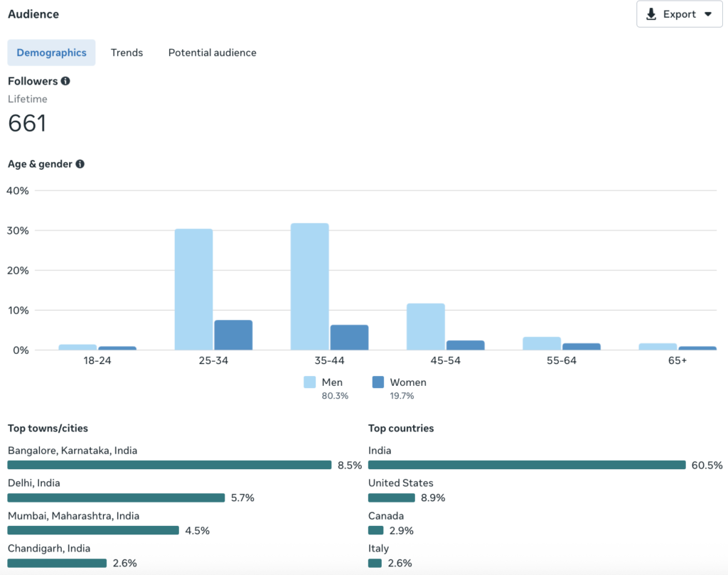Click the Men bar for 45-54
Viewport: 728px width, 575px height.
425,327
